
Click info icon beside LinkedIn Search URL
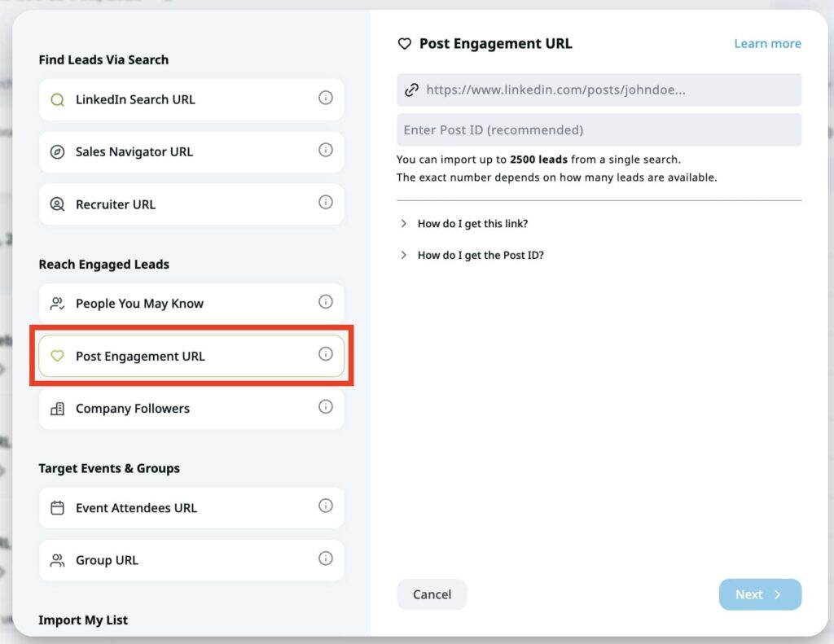(x=326, y=99)
